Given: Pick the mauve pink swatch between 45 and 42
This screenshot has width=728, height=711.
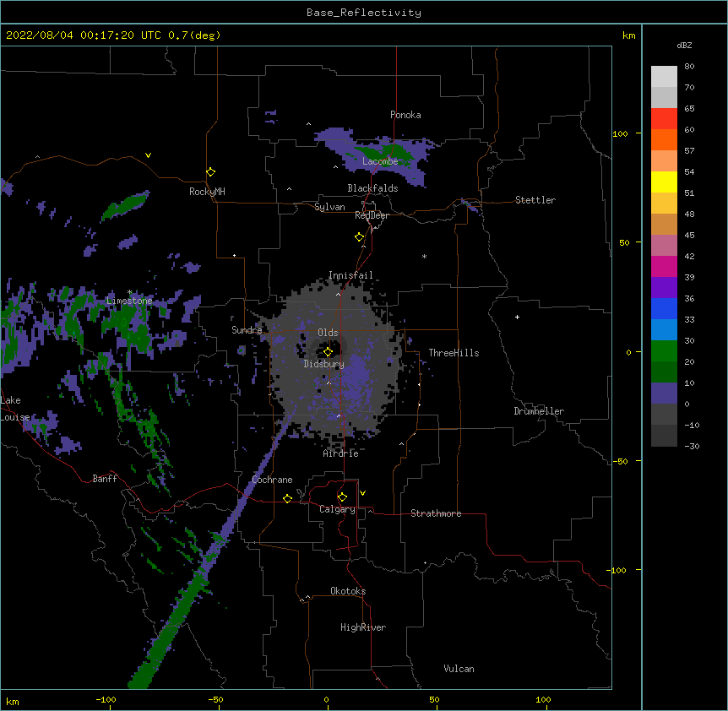Looking at the screenshot, I should point(664,246).
